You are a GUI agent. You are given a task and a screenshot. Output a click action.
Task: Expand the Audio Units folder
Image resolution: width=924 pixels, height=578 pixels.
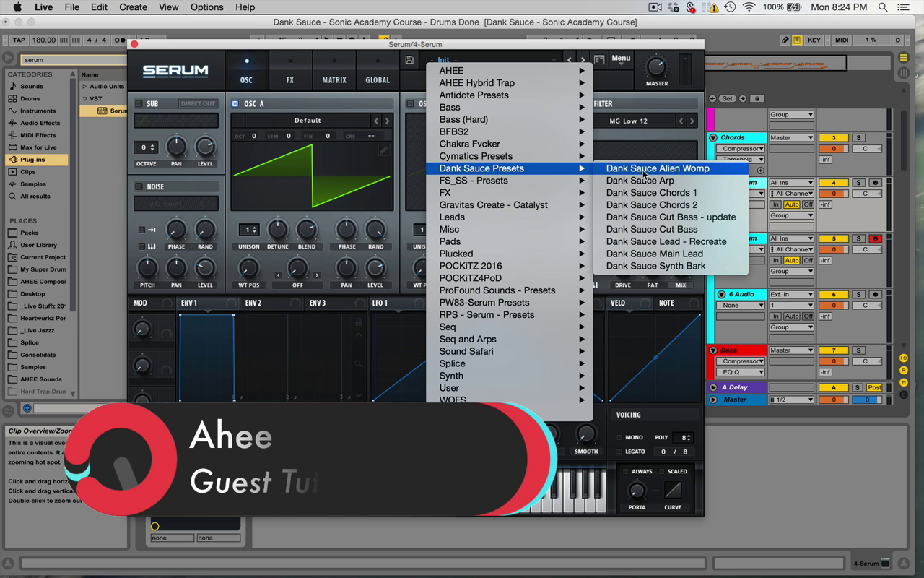84,86
